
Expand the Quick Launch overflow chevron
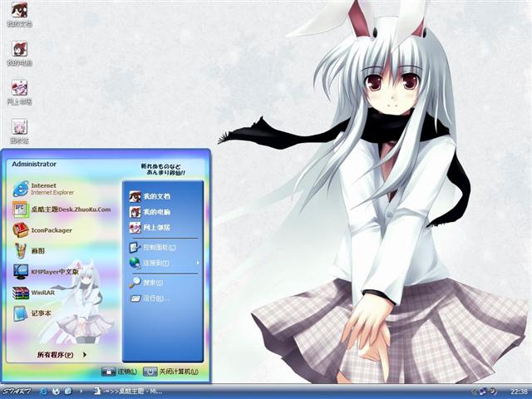pos(81,392)
